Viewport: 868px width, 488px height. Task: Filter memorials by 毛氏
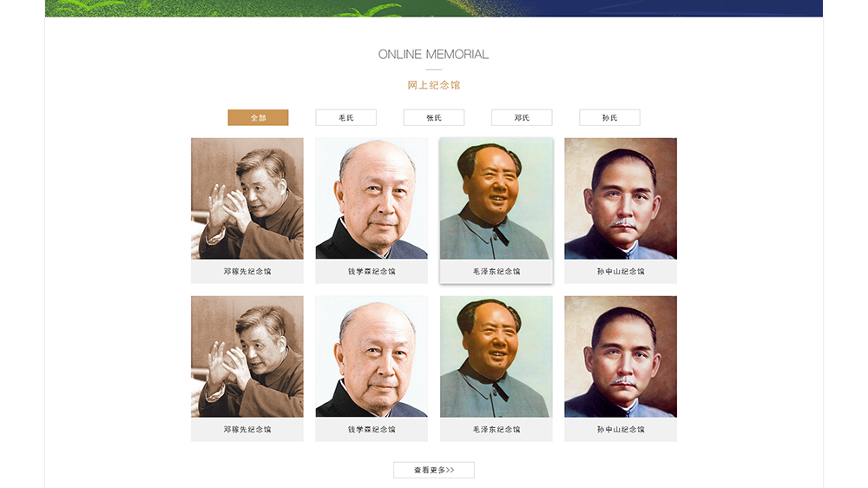click(x=346, y=117)
